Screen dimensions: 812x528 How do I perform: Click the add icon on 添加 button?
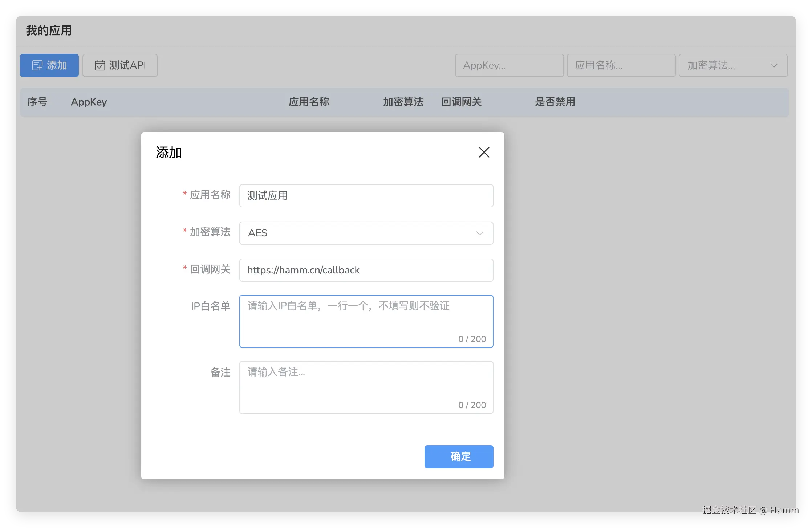pos(37,65)
